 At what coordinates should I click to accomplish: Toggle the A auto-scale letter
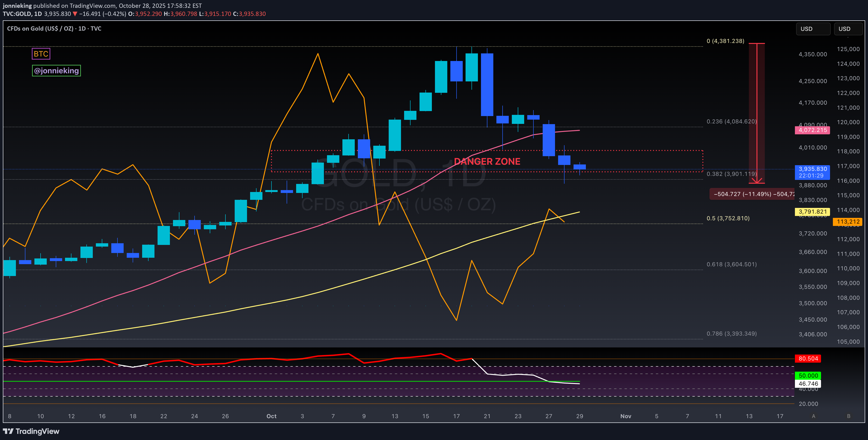813,416
